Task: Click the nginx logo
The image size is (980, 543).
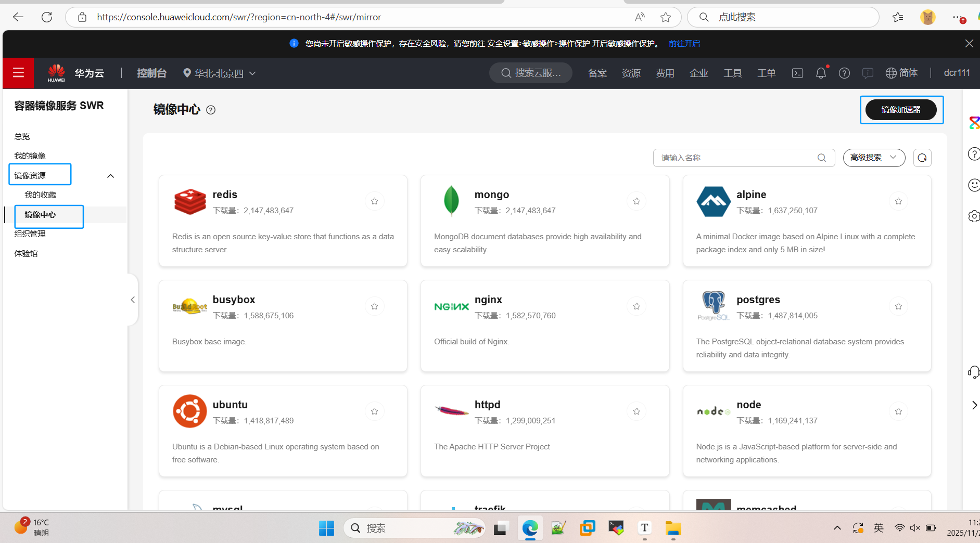Action: [451, 307]
